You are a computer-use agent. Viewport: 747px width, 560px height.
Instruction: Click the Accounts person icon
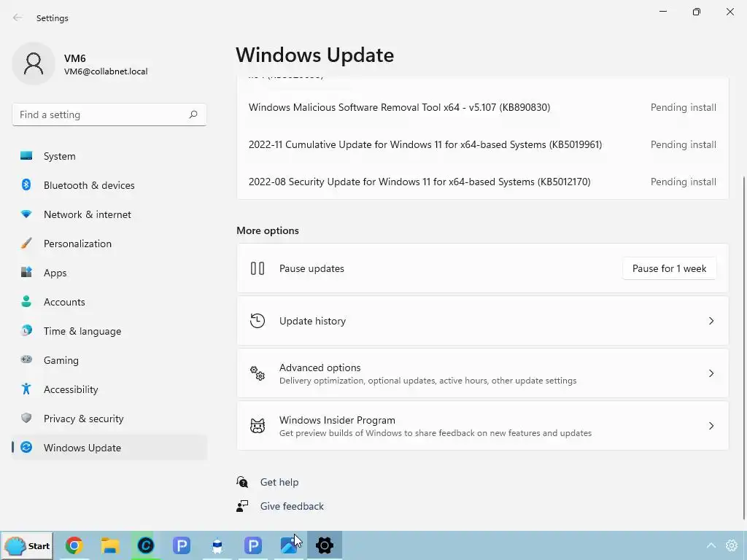point(26,301)
